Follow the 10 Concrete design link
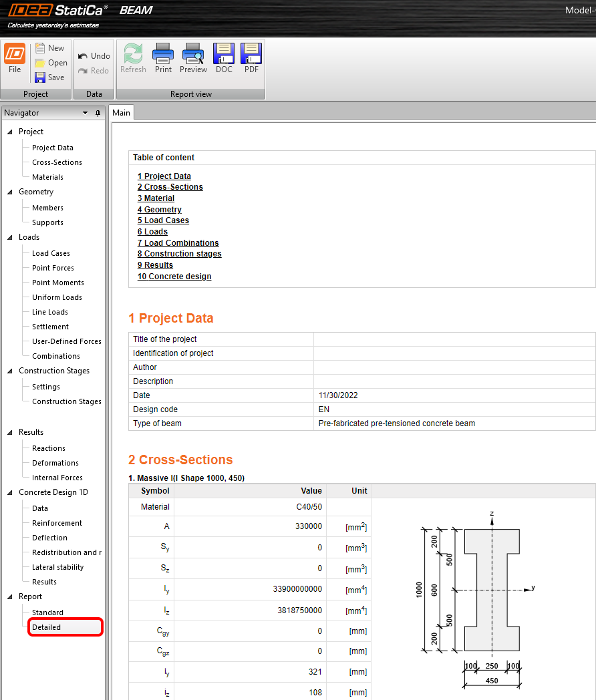596x700 pixels. 174,277
